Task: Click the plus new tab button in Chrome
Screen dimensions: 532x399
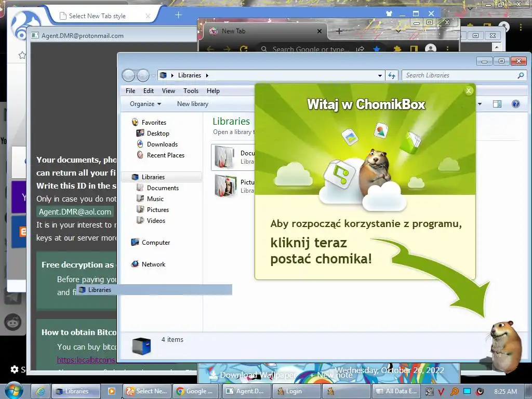Action: (x=339, y=31)
